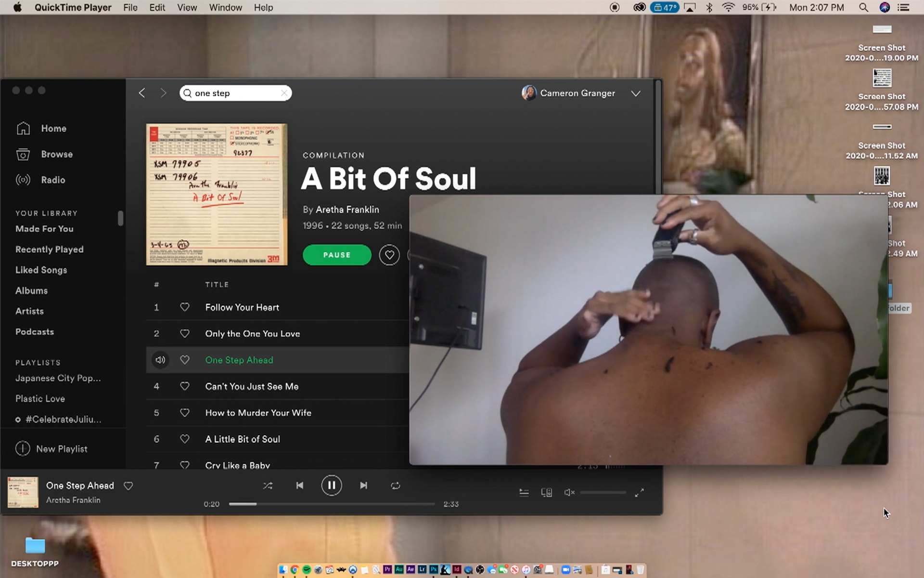Open the View menu

coord(187,7)
